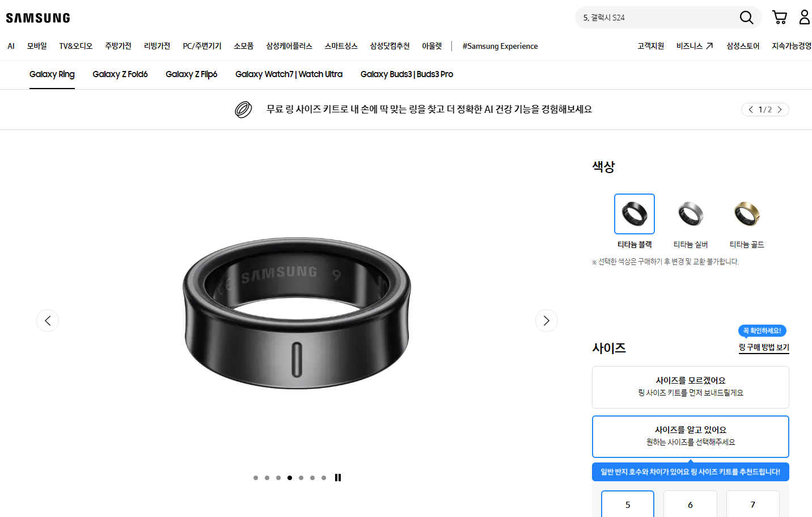Open the 모바일 menu
The height and width of the screenshot is (517, 812).
[x=37, y=46]
